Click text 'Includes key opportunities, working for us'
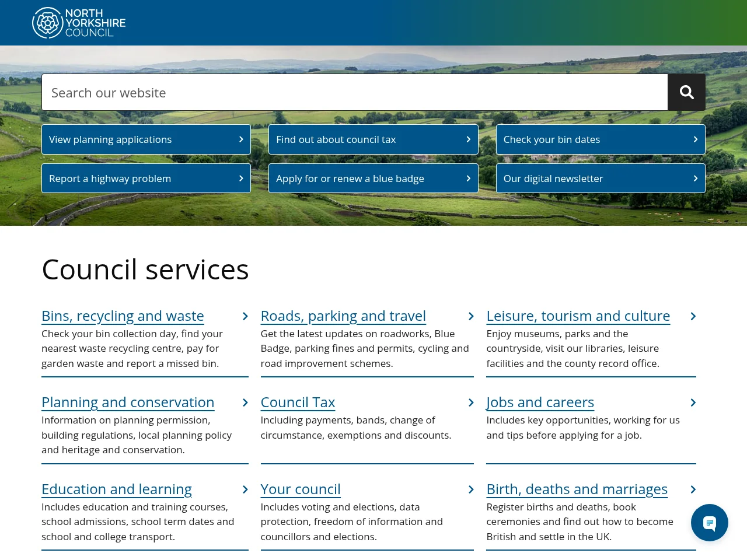 click(583, 420)
